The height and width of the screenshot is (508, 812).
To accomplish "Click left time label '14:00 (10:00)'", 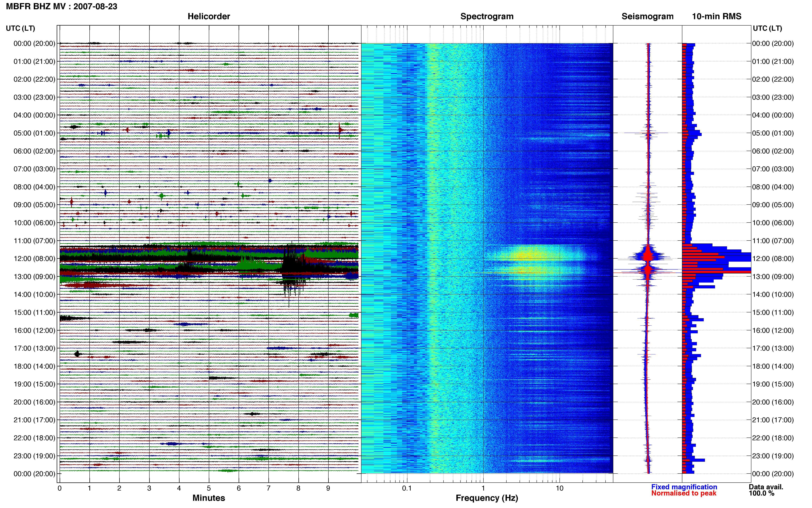I will click(34, 294).
